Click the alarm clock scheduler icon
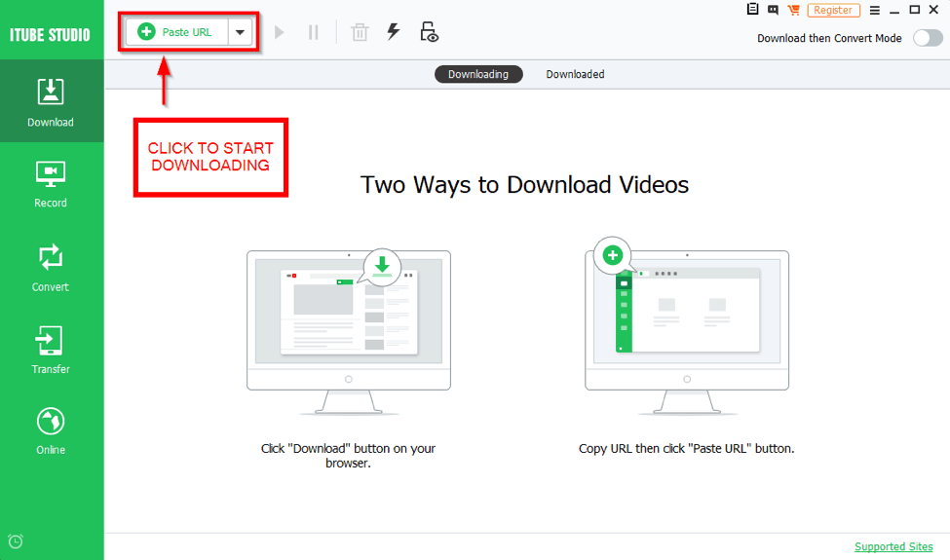 [x=16, y=541]
